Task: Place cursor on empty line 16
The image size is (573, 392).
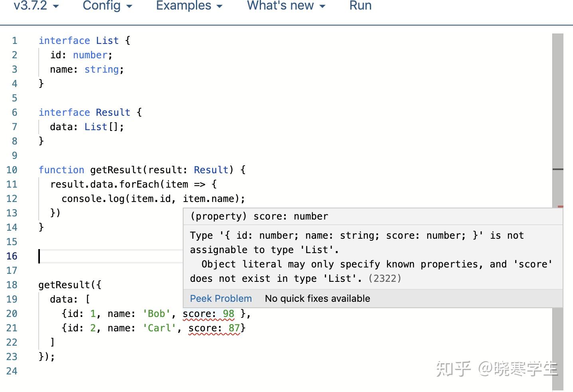Action: click(x=108, y=256)
